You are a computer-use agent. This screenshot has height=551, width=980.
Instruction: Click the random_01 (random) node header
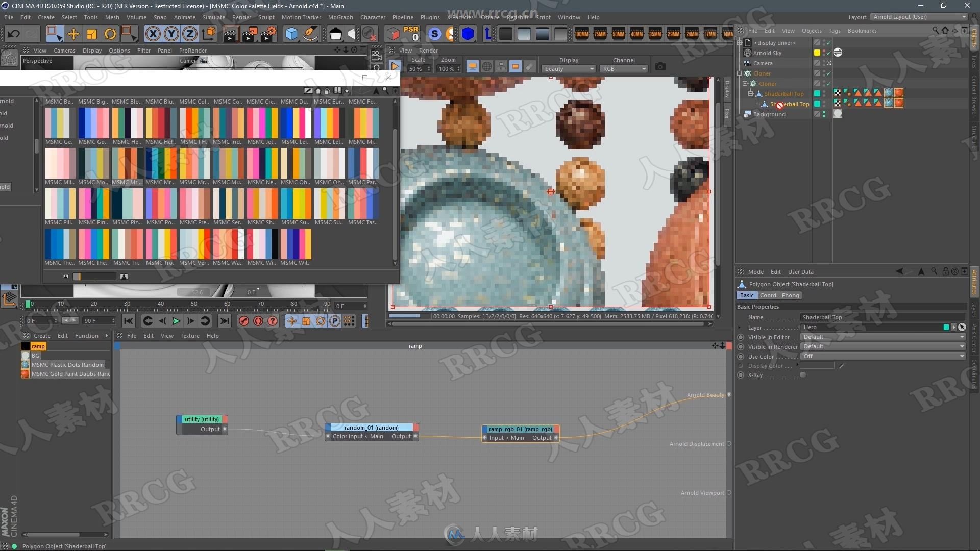(372, 428)
